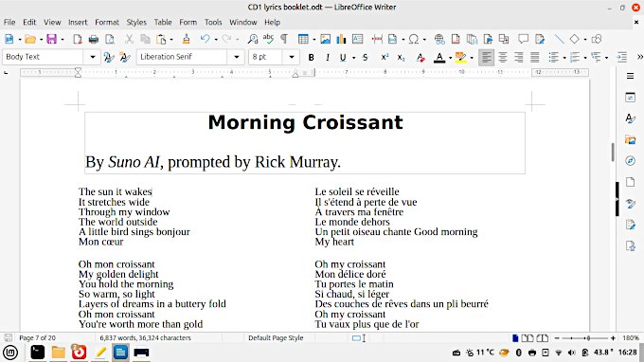Toggle Strikethrough formatting

coord(366,57)
